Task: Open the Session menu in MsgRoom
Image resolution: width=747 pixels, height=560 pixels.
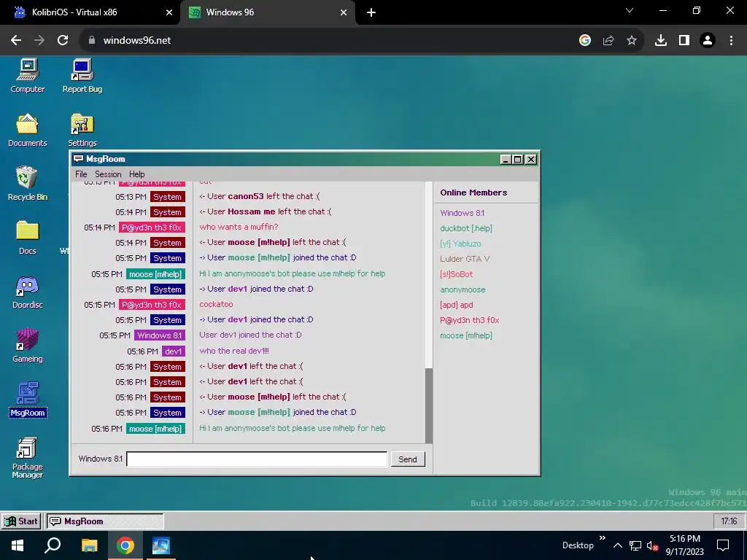Action: click(x=108, y=174)
